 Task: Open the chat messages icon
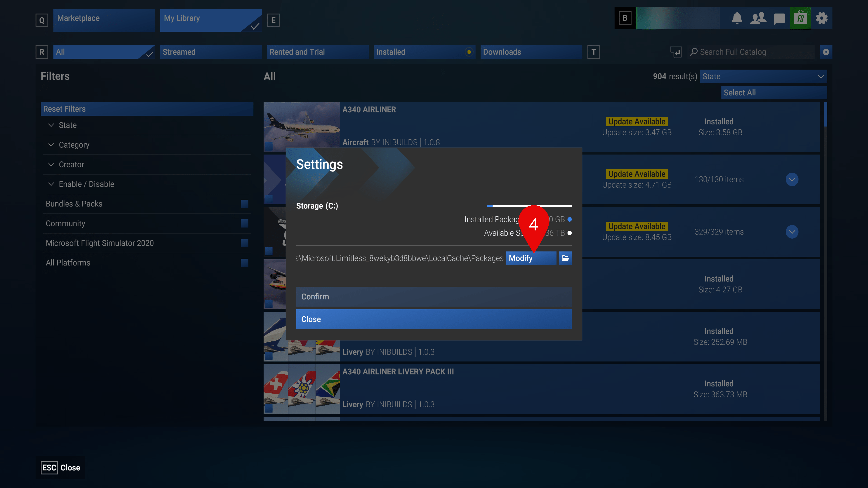point(779,18)
